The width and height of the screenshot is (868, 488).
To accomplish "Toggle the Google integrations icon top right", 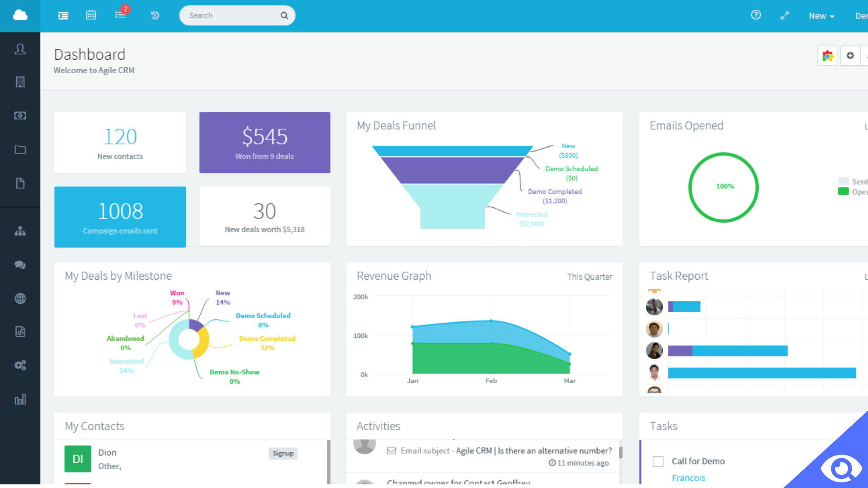I will click(x=827, y=55).
